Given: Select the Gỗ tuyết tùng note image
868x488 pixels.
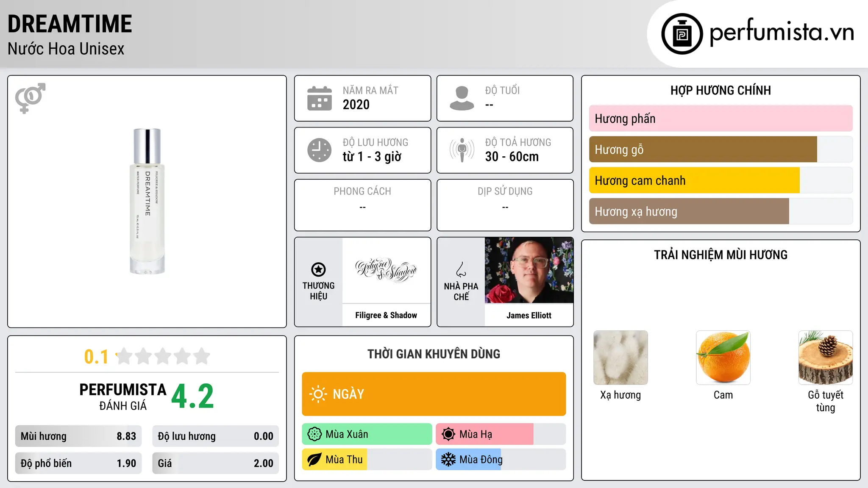Looking at the screenshot, I should (826, 358).
